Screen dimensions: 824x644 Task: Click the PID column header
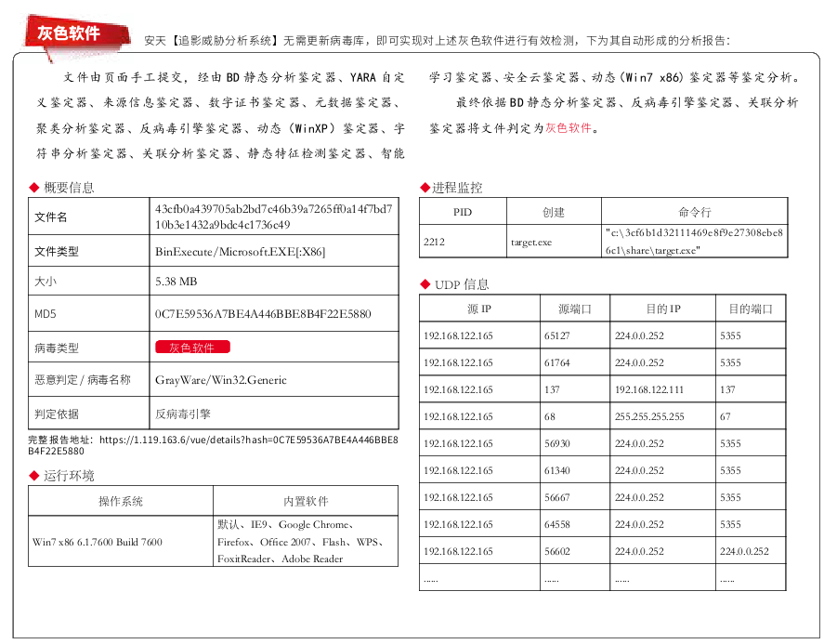pos(463,212)
